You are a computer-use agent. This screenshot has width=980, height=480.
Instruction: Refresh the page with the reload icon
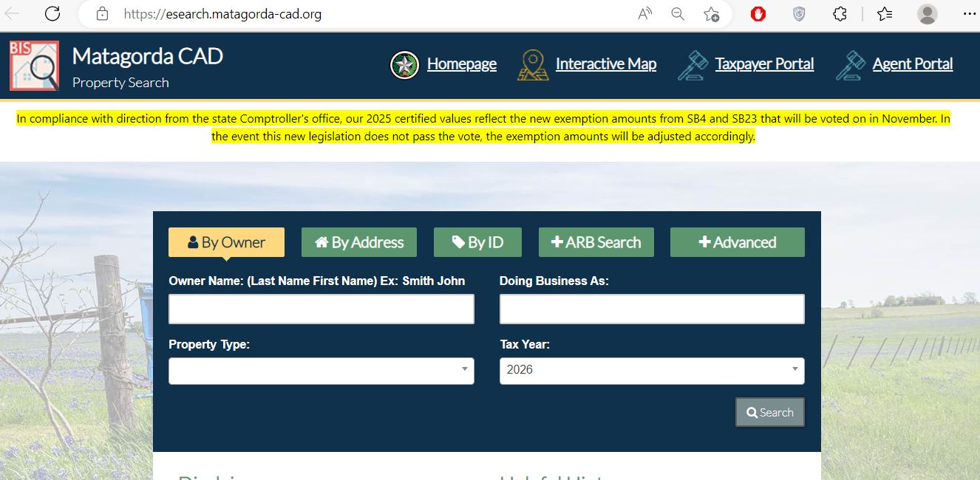click(x=52, y=13)
